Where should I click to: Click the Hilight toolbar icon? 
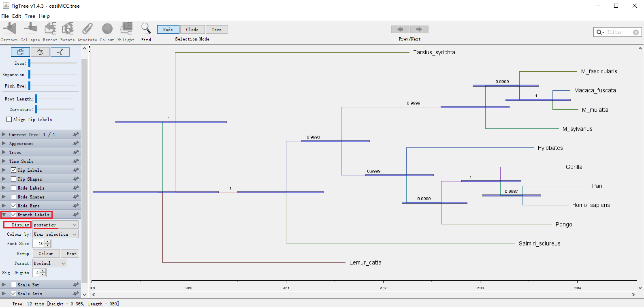point(126,29)
